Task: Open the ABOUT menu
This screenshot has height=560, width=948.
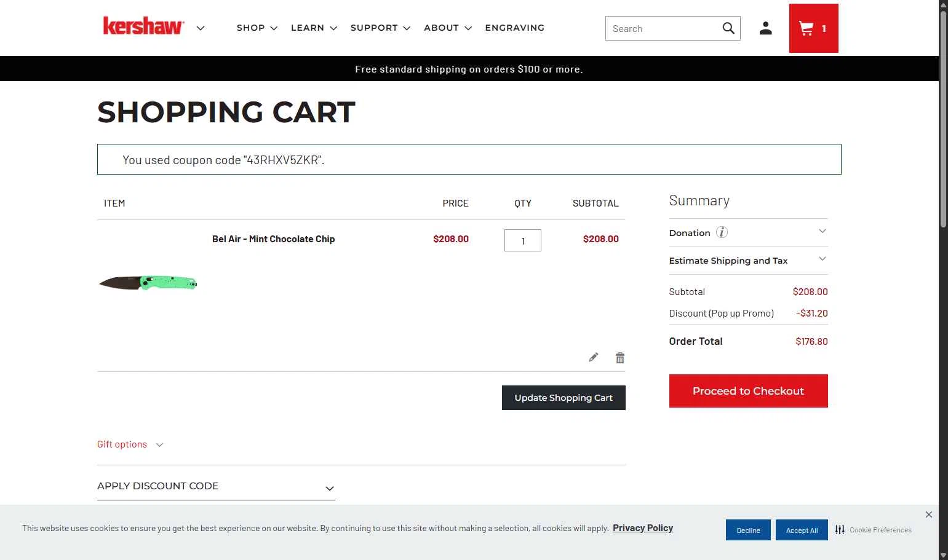Action: (448, 28)
